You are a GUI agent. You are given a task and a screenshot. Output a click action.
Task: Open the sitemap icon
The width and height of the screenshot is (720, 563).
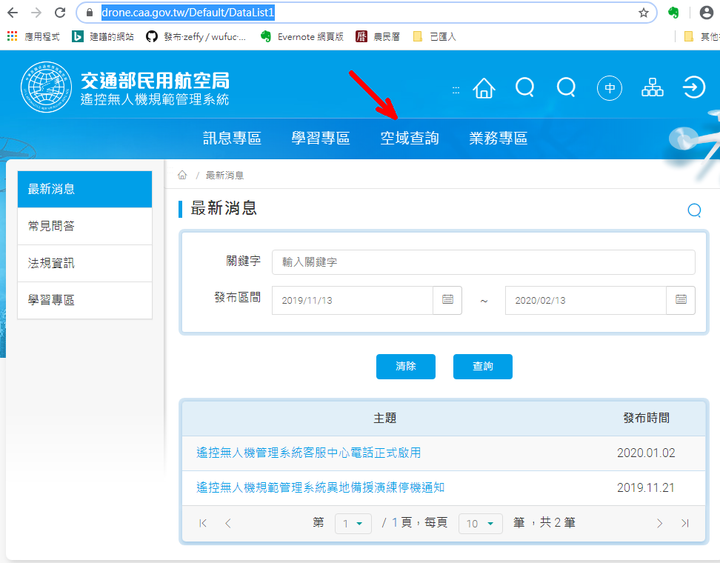coord(652,87)
